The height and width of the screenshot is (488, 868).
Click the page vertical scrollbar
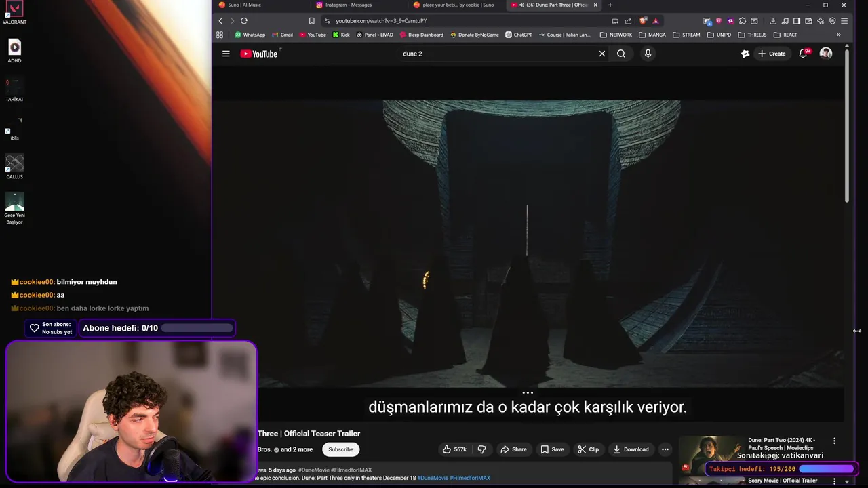click(x=846, y=125)
